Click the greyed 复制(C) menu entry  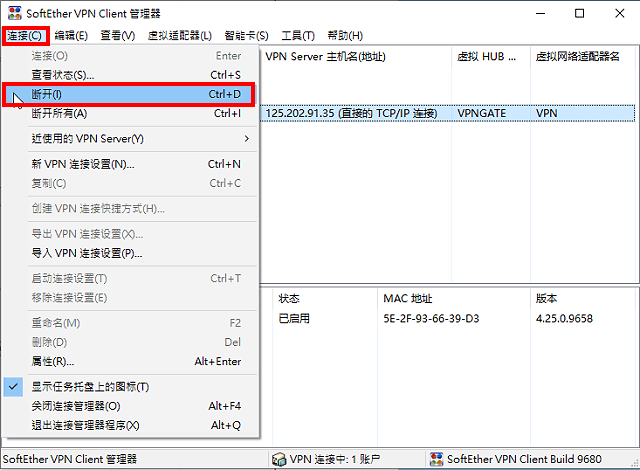tap(131, 183)
